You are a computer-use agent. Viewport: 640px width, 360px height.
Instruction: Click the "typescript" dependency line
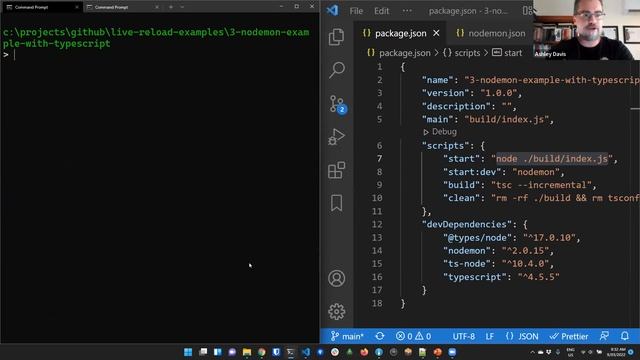tap(501, 277)
